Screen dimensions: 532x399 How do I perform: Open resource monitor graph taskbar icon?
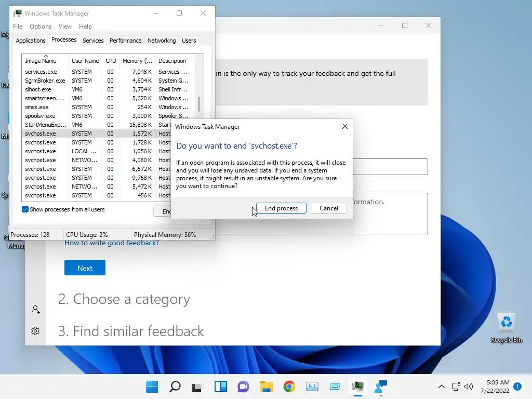312,387
